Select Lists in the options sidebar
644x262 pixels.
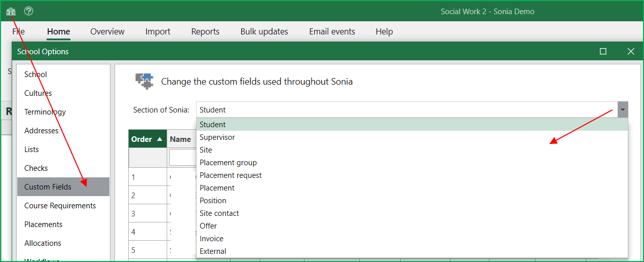[63, 149]
